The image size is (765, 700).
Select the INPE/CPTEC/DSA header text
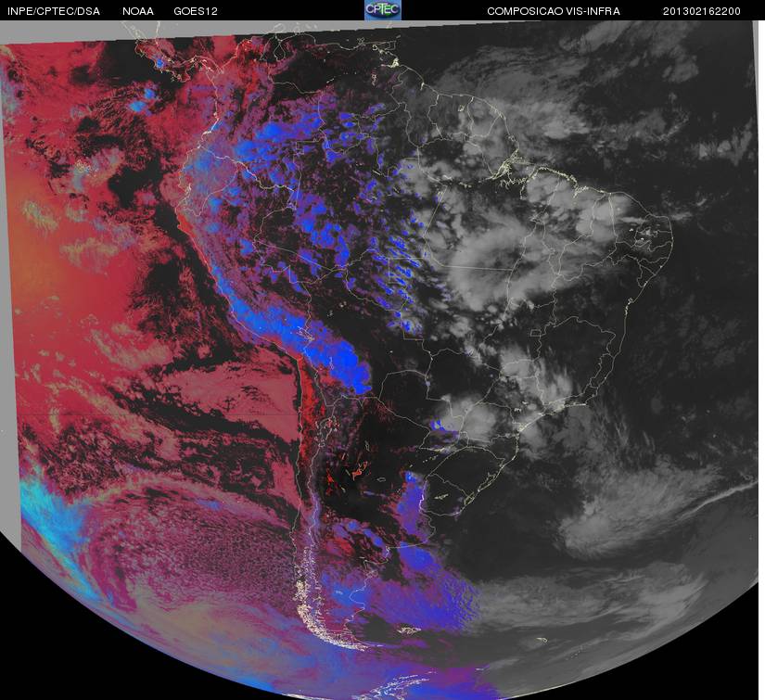coord(54,11)
